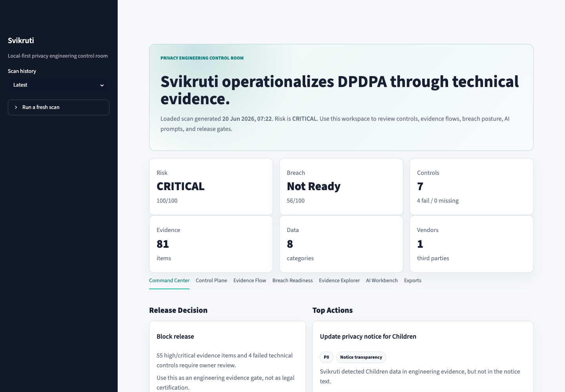565x392 pixels.
Task: Open the Evidence Explorer tab
Action: tap(339, 281)
